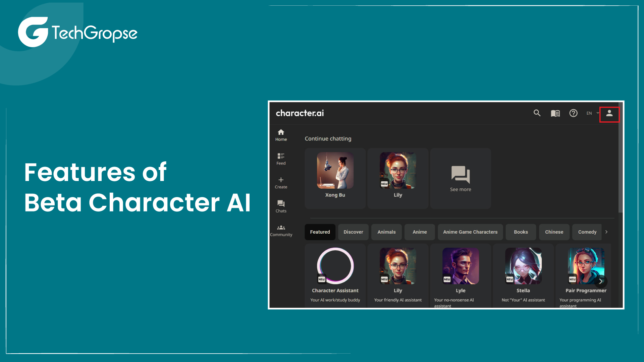Click the Help question mark icon

(x=573, y=113)
